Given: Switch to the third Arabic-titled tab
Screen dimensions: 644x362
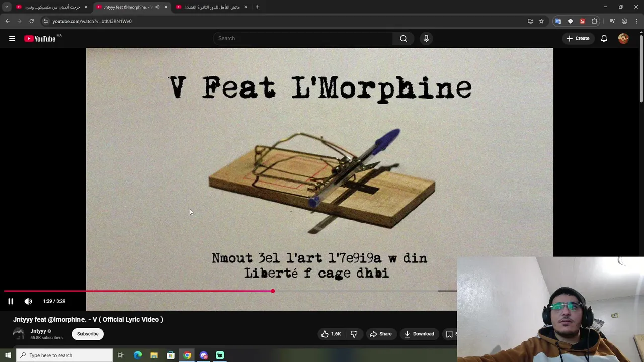Looking at the screenshot, I should [211, 7].
